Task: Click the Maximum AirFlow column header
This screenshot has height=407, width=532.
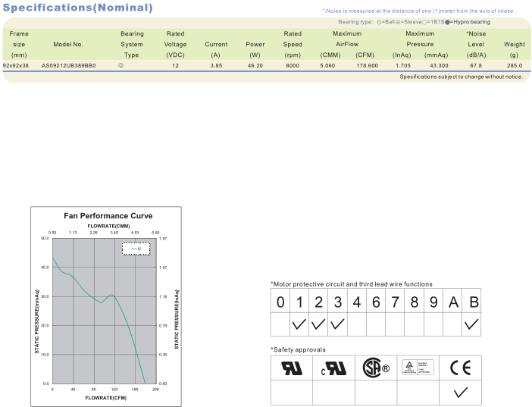Action: click(347, 39)
